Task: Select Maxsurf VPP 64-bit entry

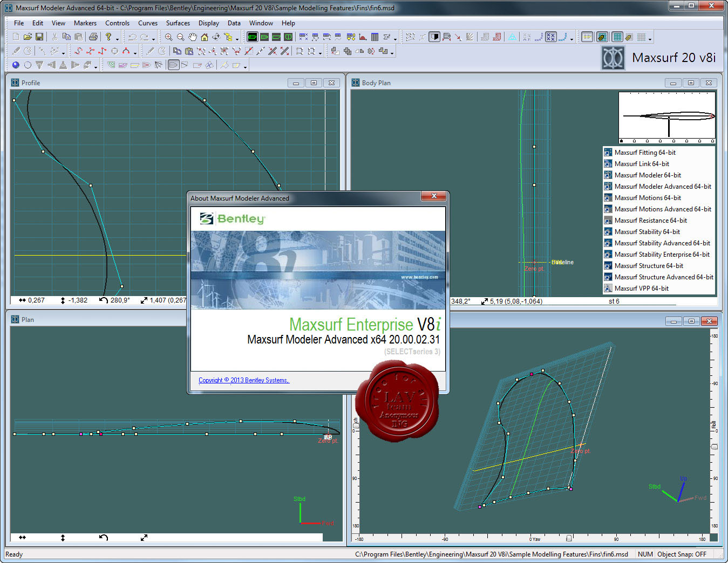Action: 642,289
